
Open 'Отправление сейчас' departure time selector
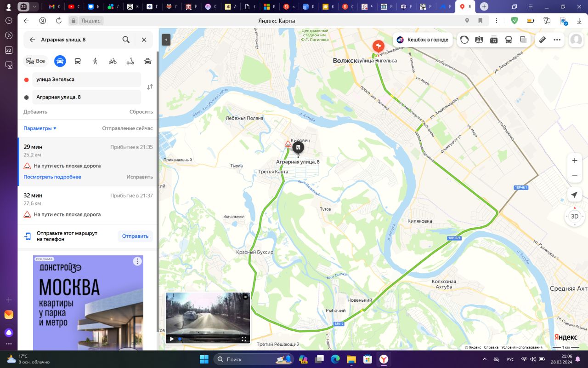click(127, 128)
